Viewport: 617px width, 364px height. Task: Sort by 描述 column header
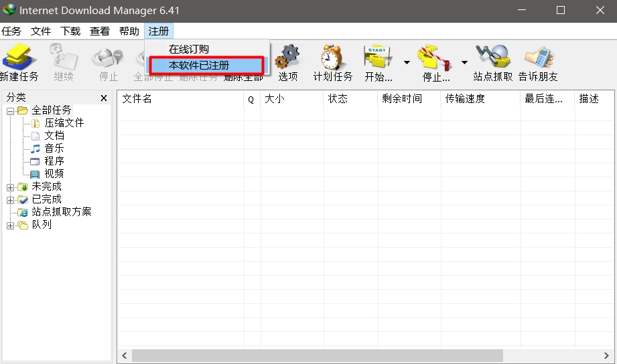click(594, 98)
